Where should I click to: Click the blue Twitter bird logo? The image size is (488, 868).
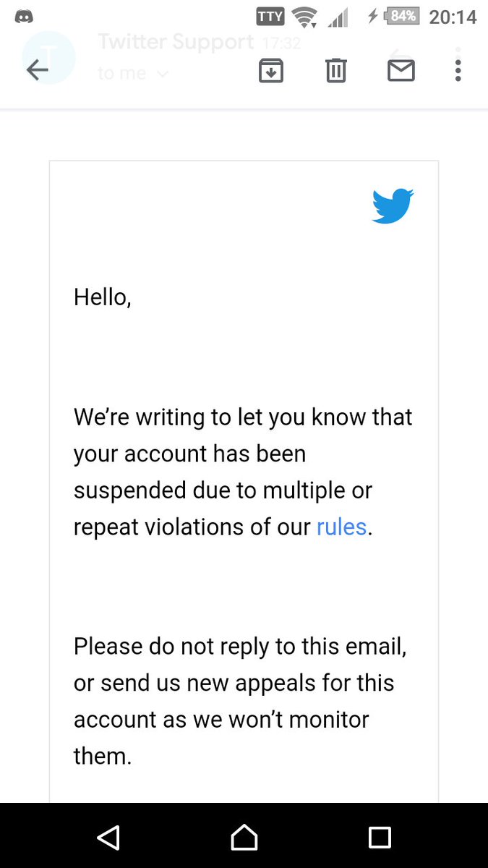click(393, 206)
